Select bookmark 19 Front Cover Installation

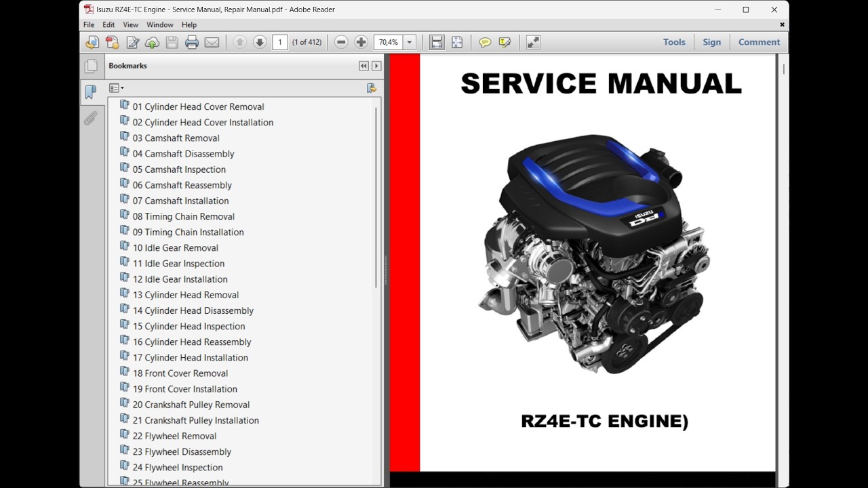184,389
